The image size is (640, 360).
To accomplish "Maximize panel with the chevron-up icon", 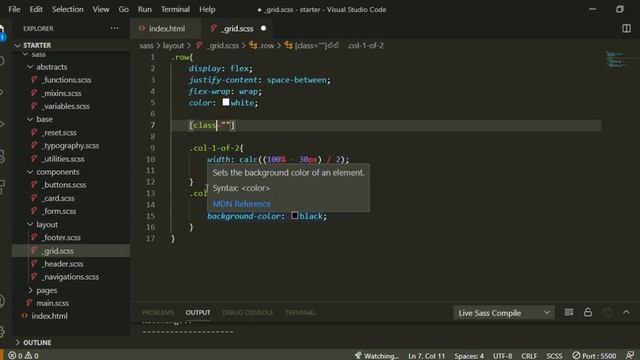I will [x=626, y=313].
